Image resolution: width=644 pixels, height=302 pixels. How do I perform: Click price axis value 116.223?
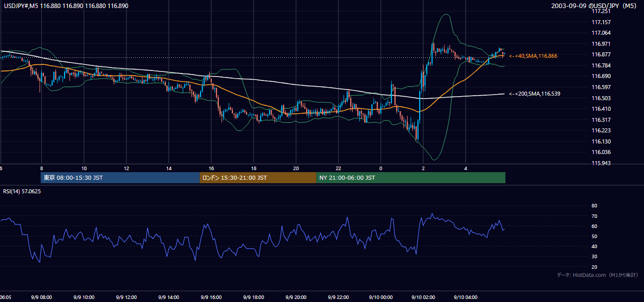(601, 130)
